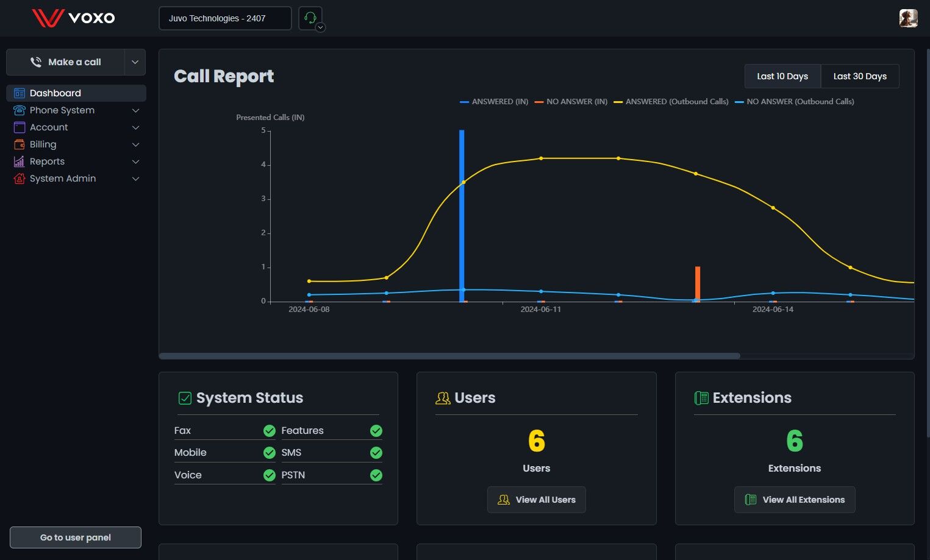Expand the System Admin menu chevron
Screen dimensions: 930x560
pos(136,179)
